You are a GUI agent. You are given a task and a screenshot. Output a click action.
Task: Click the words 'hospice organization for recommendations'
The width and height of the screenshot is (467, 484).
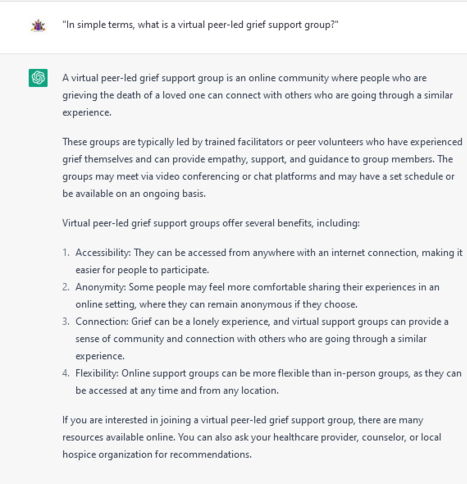coord(157,454)
